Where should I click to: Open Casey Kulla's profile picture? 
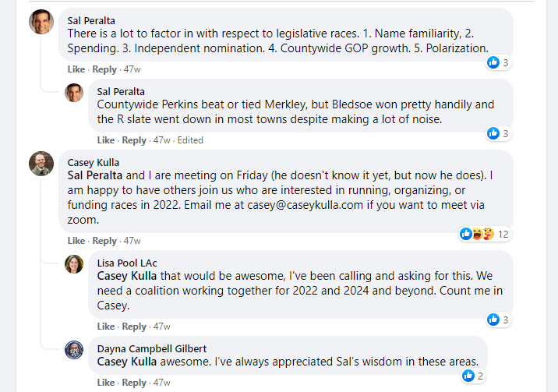tap(41, 164)
